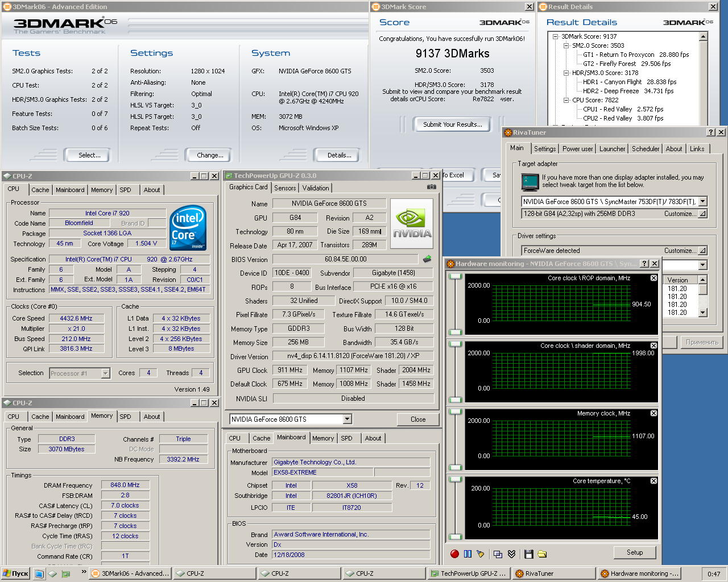Click the double-chevron collapse icon in Hardware monitoring
728x582 pixels.
click(511, 554)
